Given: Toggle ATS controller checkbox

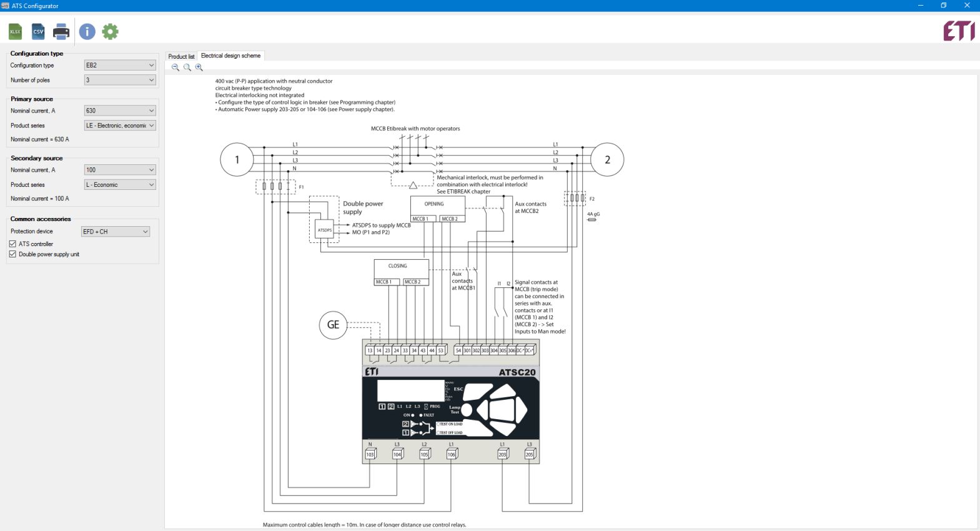Looking at the screenshot, I should [x=12, y=244].
